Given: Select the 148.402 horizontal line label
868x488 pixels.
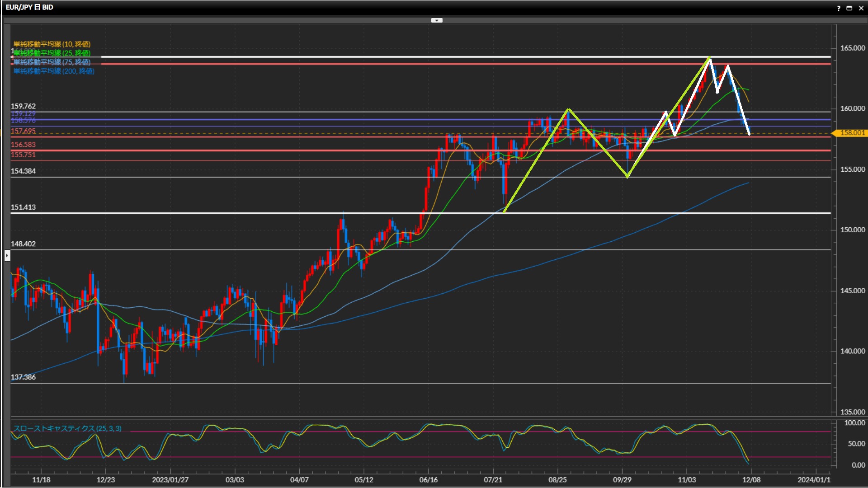Looking at the screenshot, I should pos(23,244).
